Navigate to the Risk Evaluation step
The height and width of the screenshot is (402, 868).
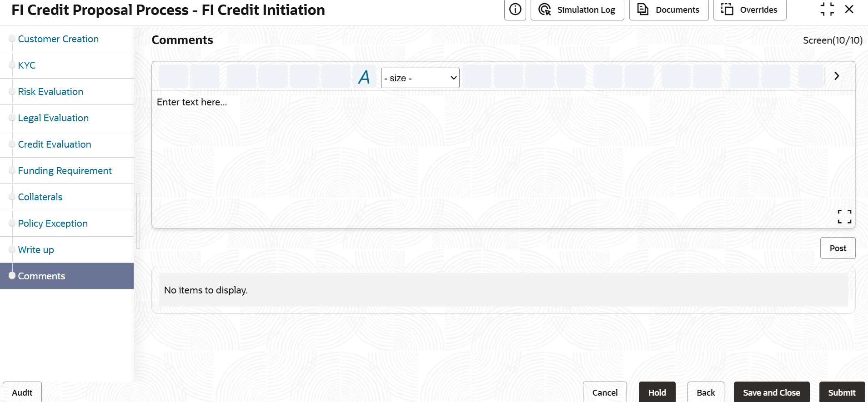(x=50, y=92)
